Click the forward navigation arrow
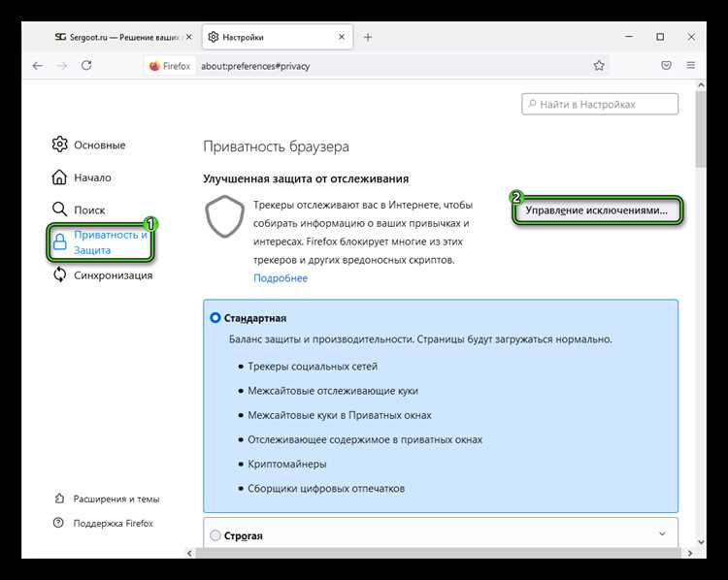The image size is (728, 580). point(62,66)
